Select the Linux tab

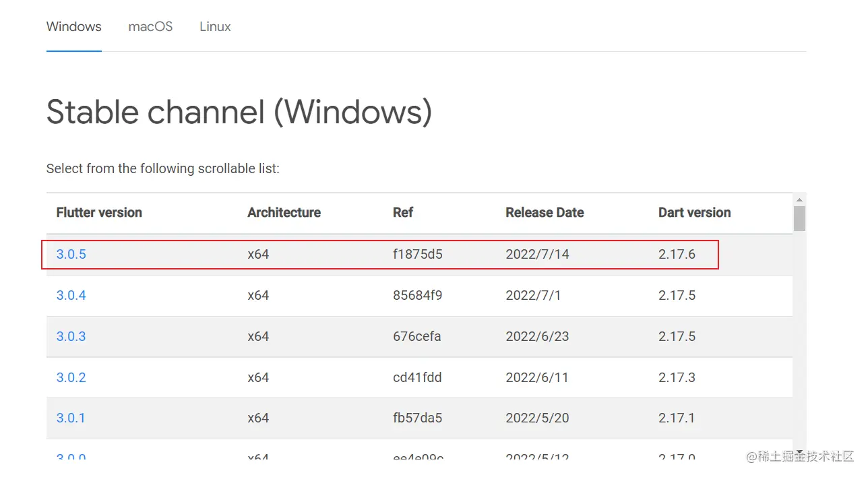pyautogui.click(x=215, y=27)
